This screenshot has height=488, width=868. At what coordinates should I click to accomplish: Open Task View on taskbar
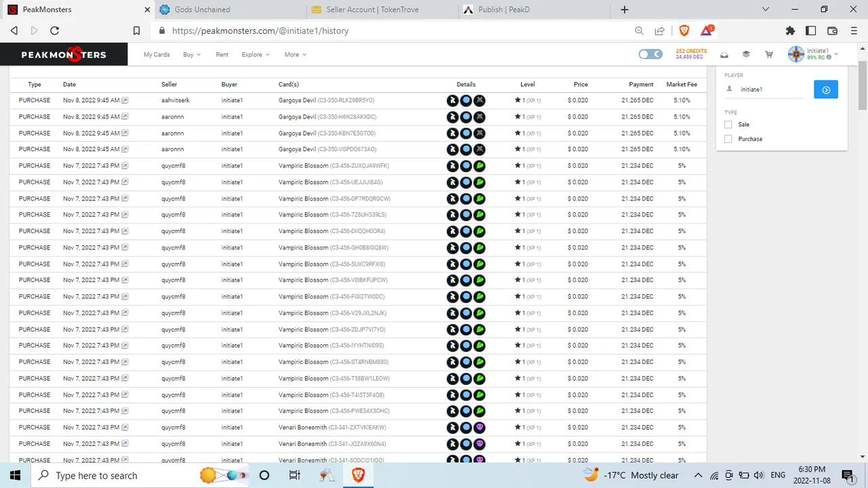[294, 475]
